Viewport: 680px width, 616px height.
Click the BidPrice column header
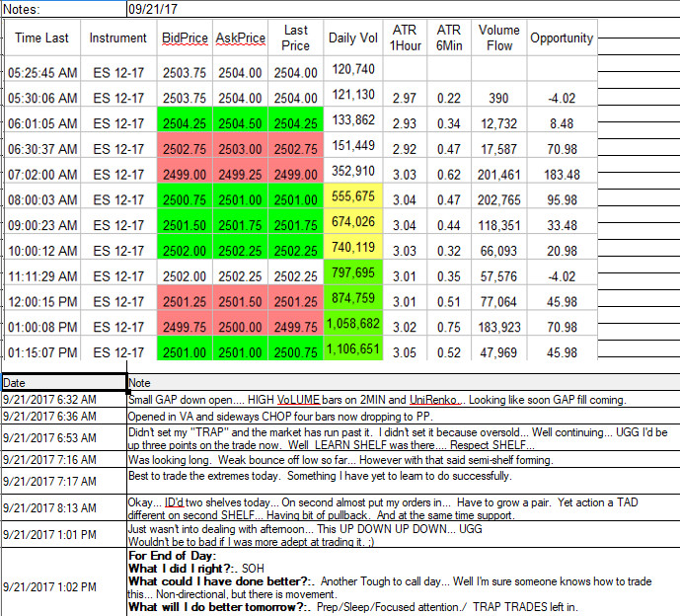tap(185, 38)
